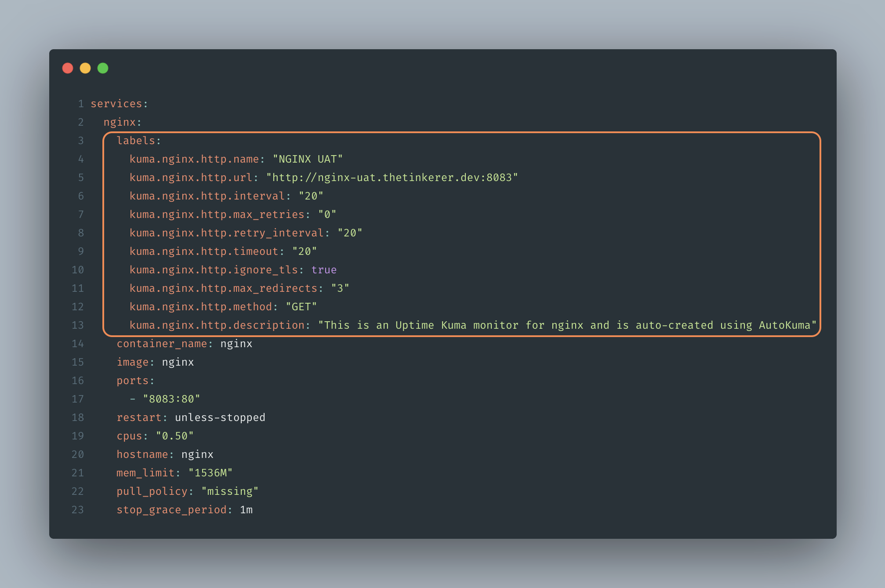
Task: Click the "NGINX UAT" name value
Action: pyautogui.click(x=308, y=159)
